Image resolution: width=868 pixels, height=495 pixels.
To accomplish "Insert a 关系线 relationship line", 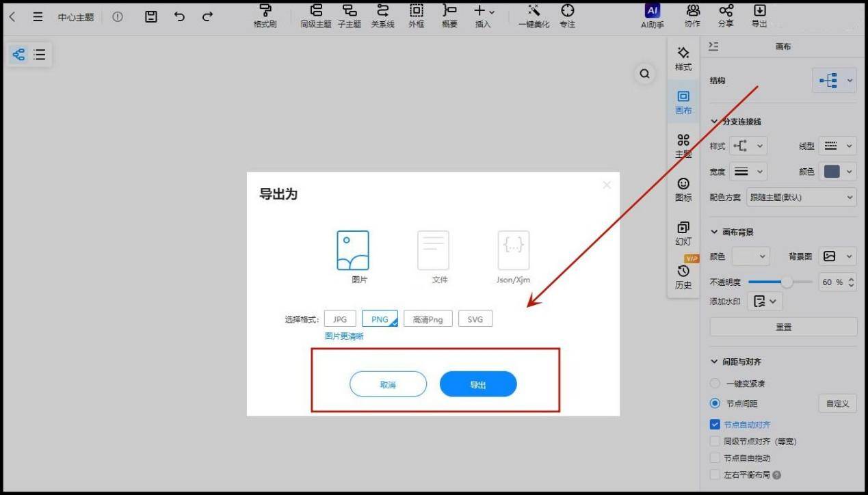I will (x=382, y=16).
